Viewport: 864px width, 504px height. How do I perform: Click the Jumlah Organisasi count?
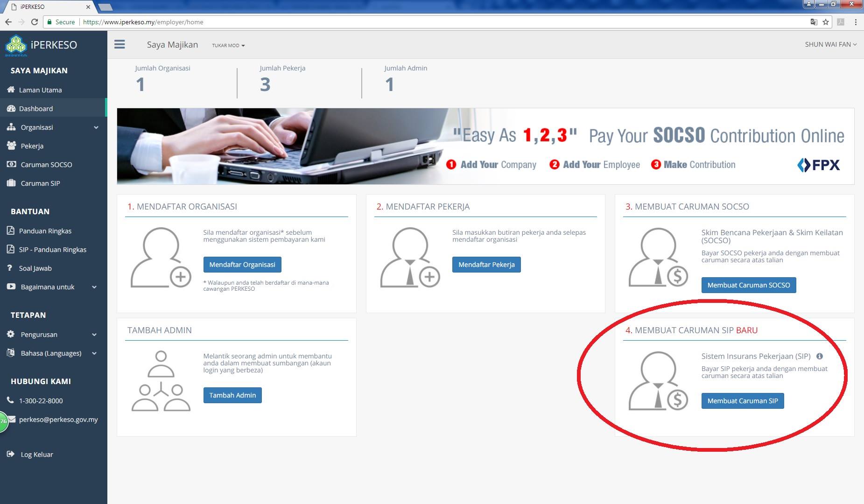click(140, 84)
